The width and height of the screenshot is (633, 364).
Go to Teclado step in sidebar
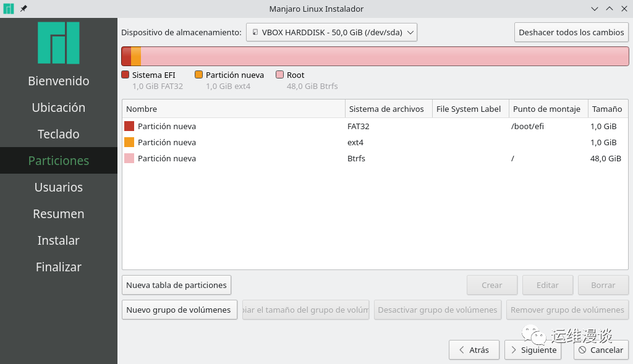(59, 134)
